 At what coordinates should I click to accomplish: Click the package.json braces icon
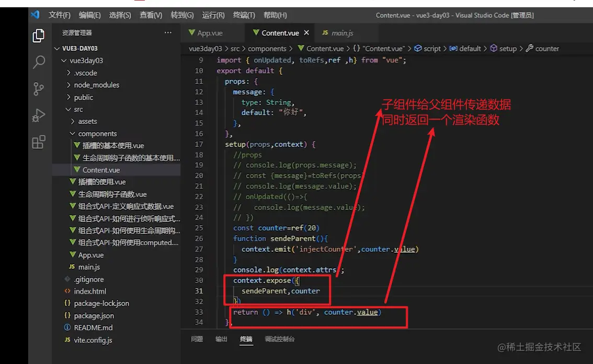[67, 315]
